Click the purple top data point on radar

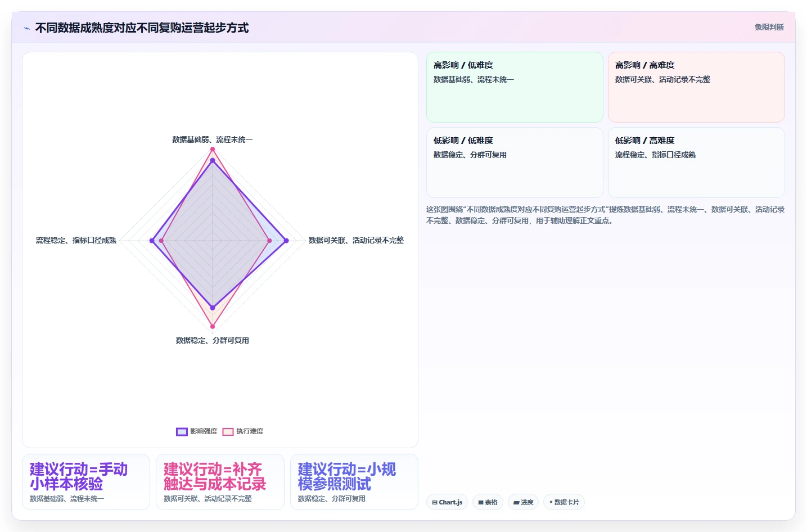click(213, 161)
